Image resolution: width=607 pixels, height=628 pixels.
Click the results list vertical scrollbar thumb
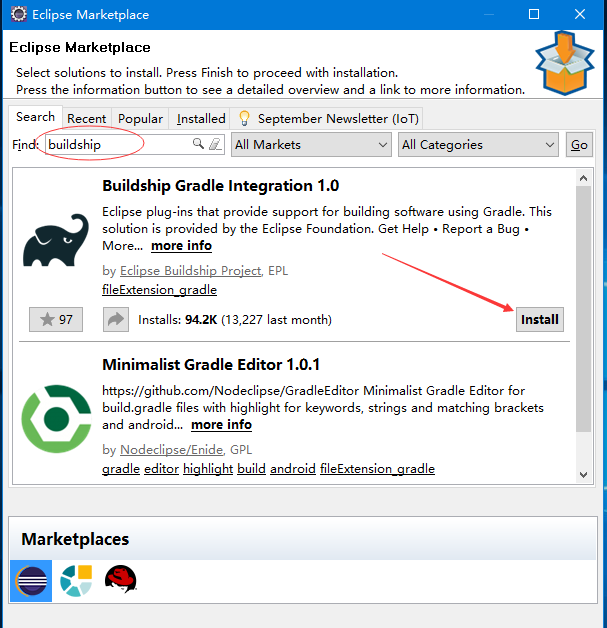point(583,308)
